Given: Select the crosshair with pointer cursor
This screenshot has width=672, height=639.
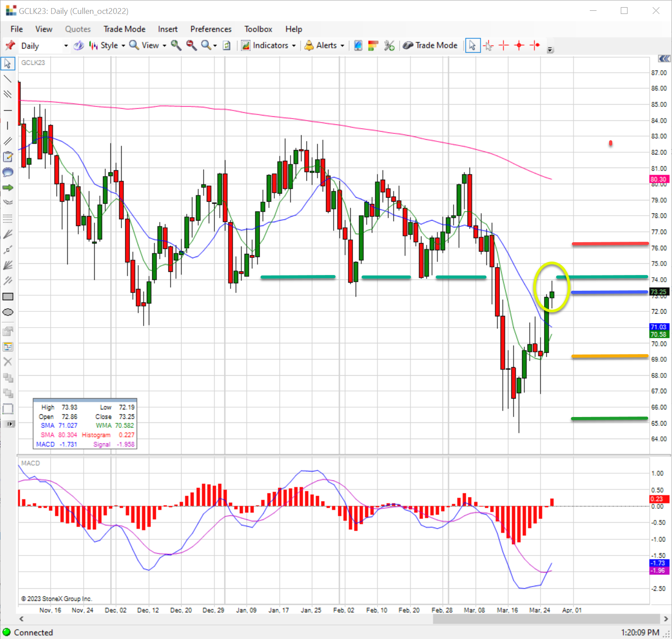Looking at the screenshot, I should (488, 45).
